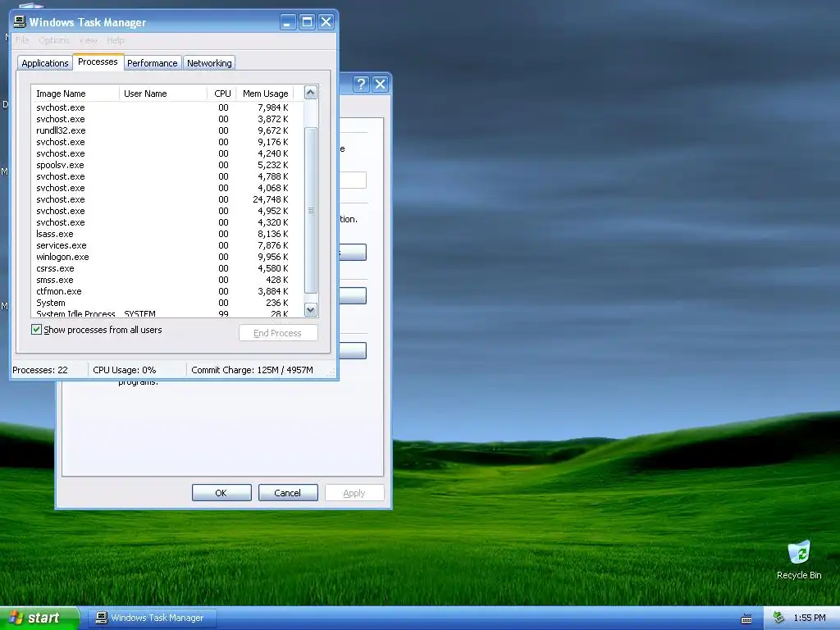Screen dimensions: 840x630
Task: Select svchost.exe row using 4,240 K
Action: coord(167,153)
